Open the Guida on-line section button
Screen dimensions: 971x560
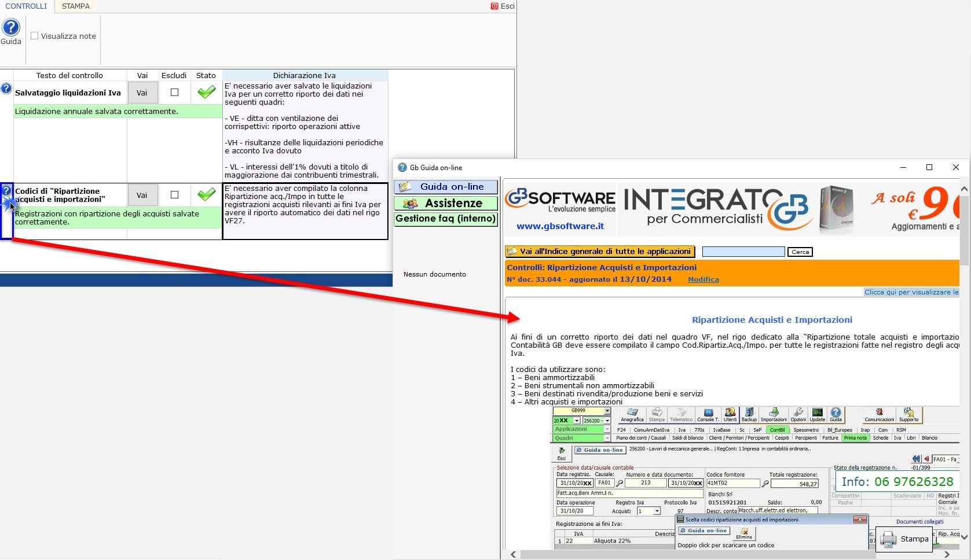click(446, 187)
